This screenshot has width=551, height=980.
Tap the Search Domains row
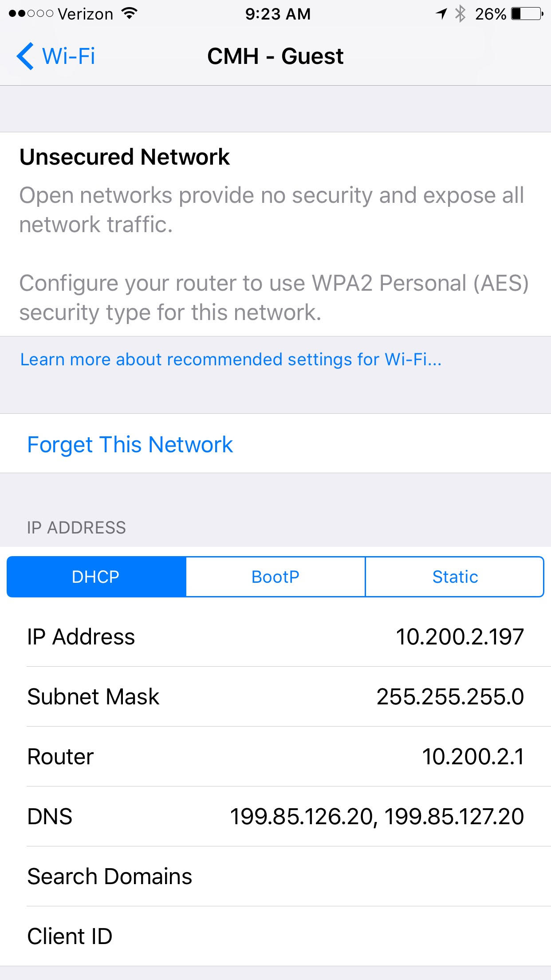275,876
